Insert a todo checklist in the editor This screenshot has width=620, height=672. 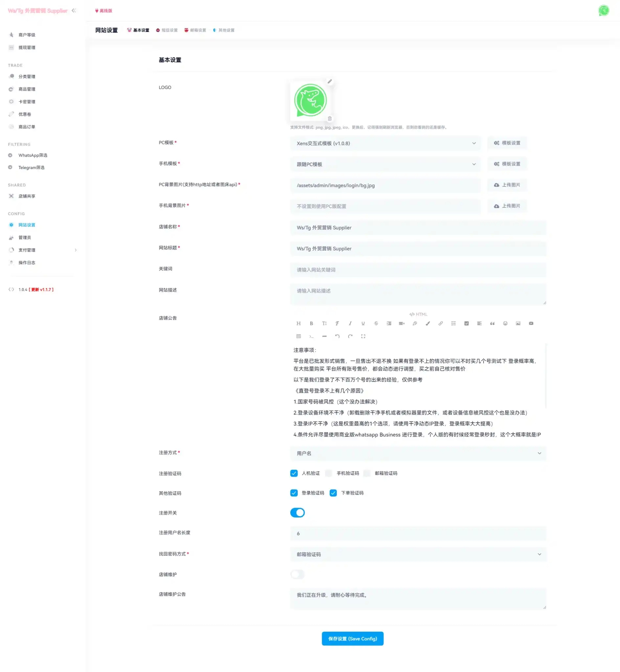(466, 324)
